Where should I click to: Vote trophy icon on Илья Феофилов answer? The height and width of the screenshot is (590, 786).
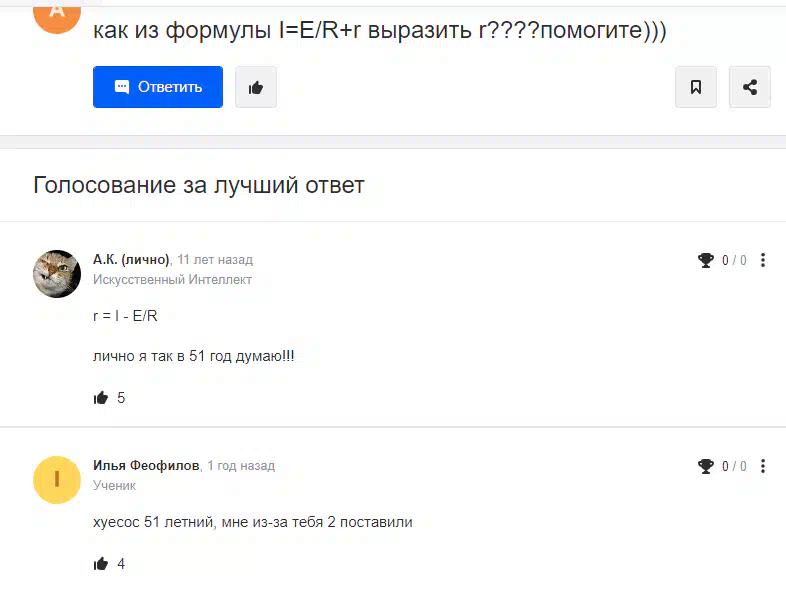[706, 466]
